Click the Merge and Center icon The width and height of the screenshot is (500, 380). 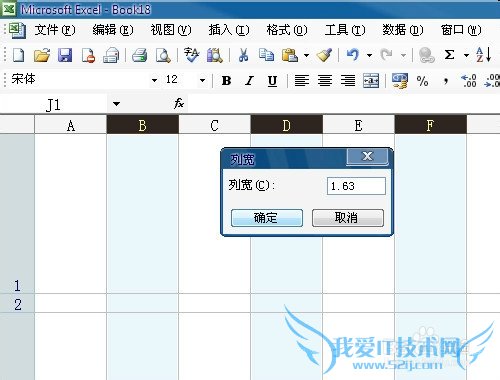(x=371, y=81)
